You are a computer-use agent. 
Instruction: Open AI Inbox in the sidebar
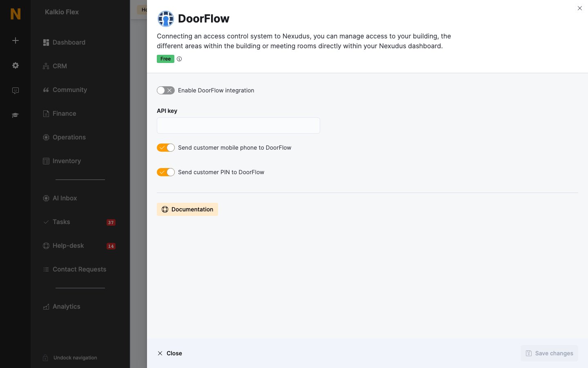(60, 198)
